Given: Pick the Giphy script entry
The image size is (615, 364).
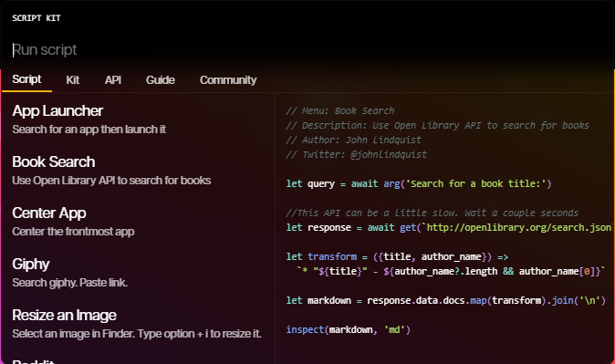Looking at the screenshot, I should click(138, 272).
